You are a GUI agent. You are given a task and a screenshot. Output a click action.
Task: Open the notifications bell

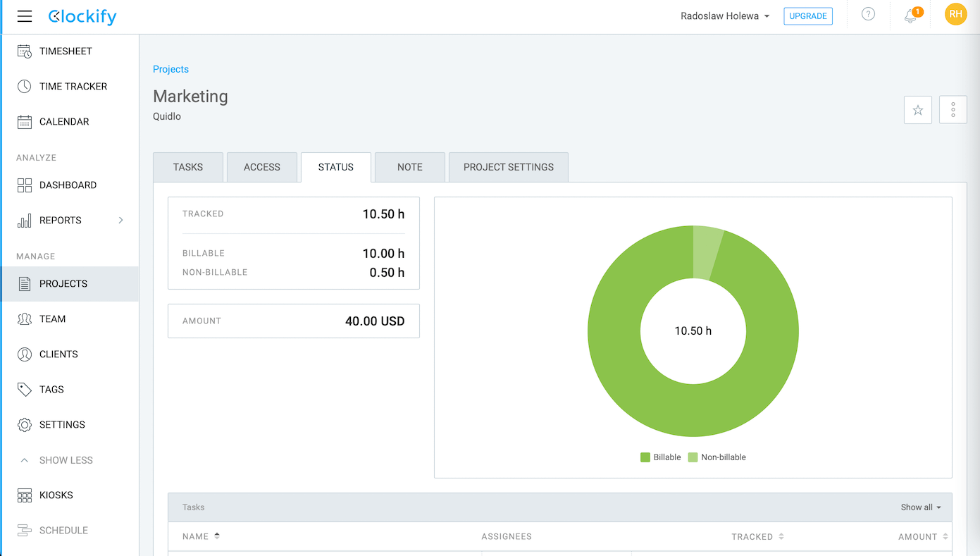point(910,14)
